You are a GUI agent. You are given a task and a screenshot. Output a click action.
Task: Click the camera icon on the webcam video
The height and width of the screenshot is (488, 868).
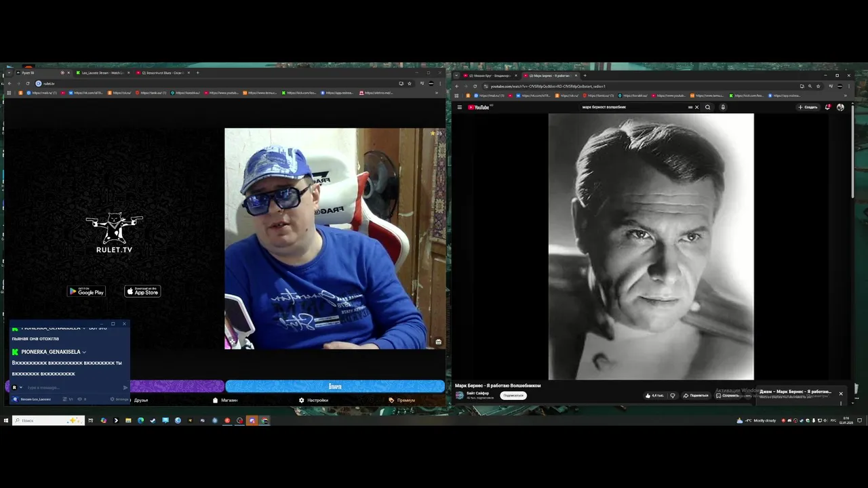[438, 342]
